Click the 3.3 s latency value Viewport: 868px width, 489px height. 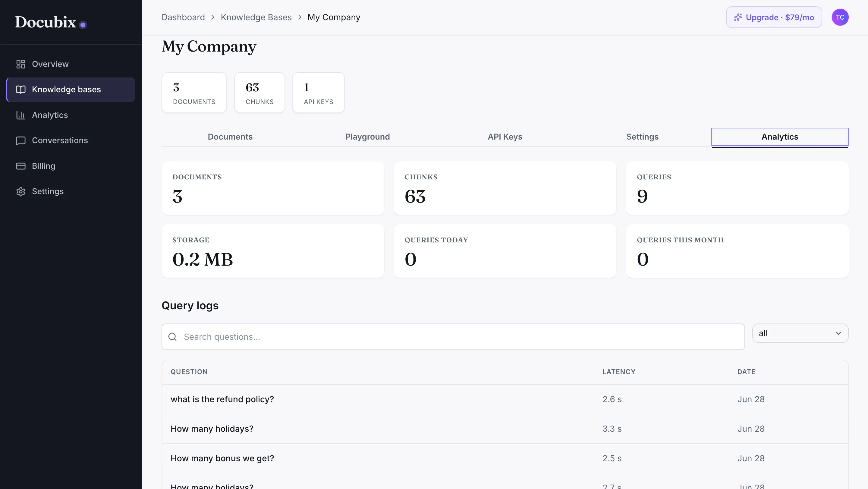coord(612,429)
